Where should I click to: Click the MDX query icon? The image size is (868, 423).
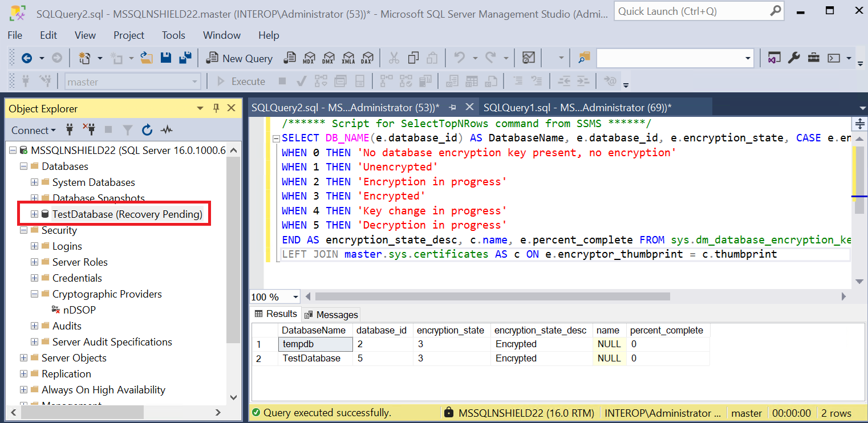(x=309, y=58)
